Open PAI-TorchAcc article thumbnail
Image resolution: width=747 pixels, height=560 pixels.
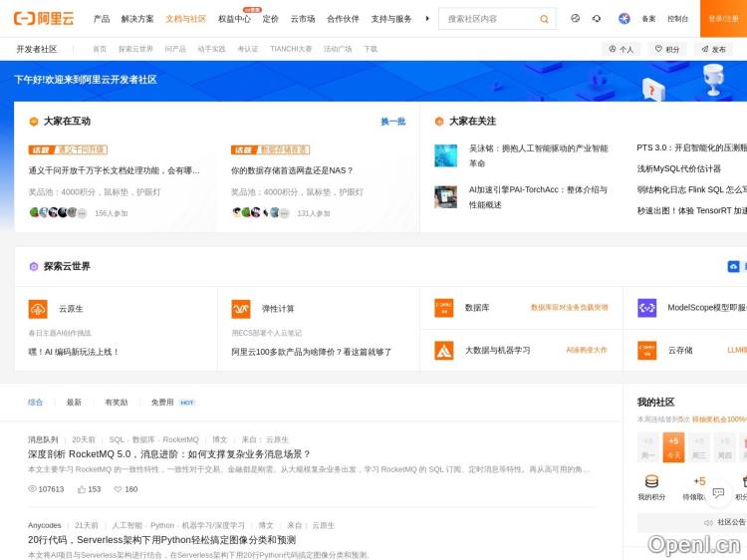click(x=445, y=197)
